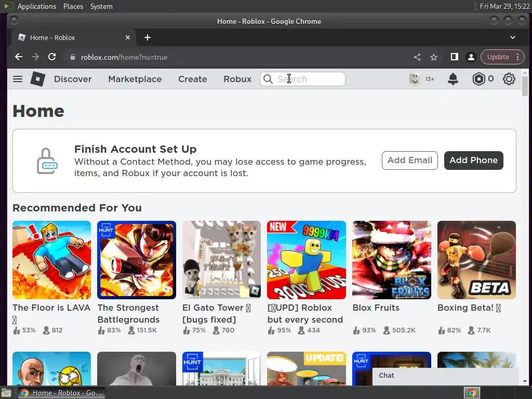This screenshot has height=399, width=532.
Task: Click the search magnifier icon
Action: (x=268, y=79)
